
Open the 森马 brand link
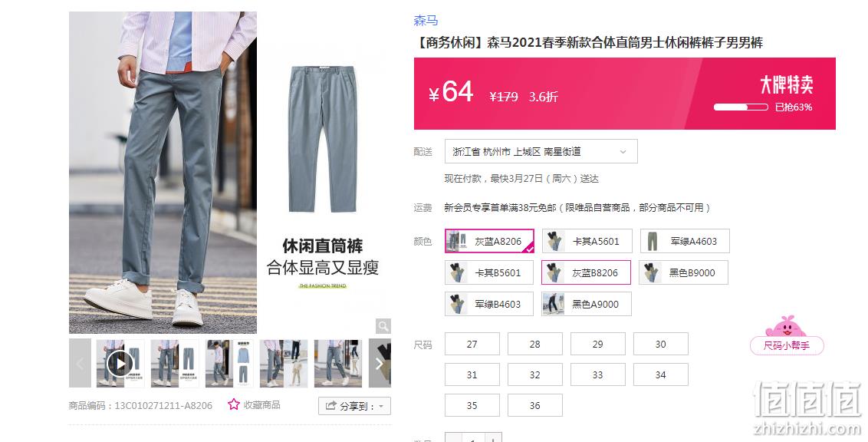(x=426, y=21)
